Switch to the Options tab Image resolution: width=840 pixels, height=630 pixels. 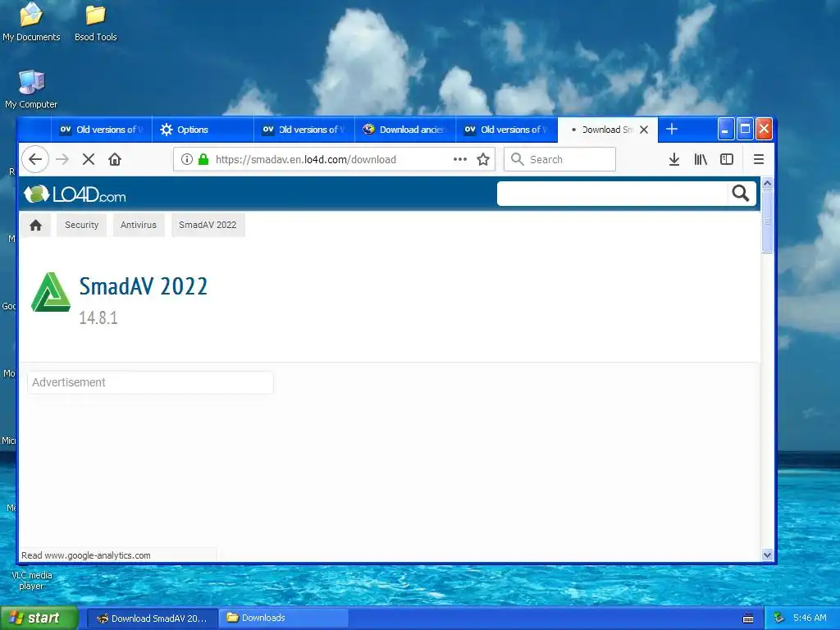click(203, 130)
